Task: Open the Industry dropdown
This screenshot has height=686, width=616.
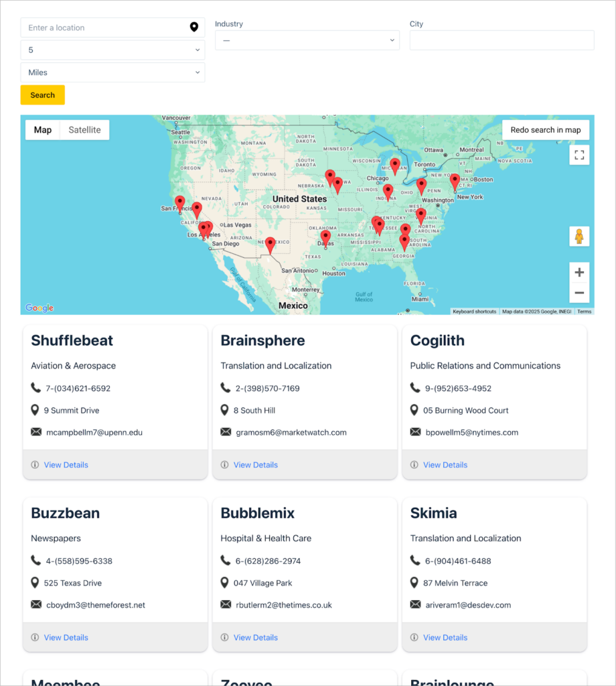Action: pos(307,40)
